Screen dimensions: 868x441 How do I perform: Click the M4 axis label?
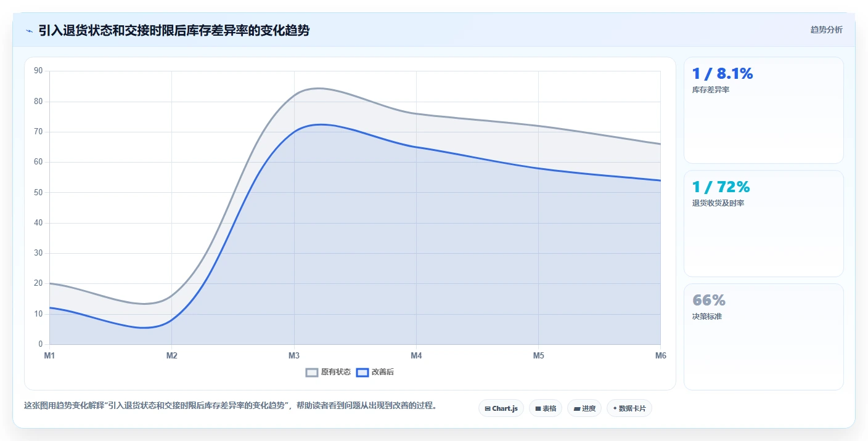(x=416, y=355)
